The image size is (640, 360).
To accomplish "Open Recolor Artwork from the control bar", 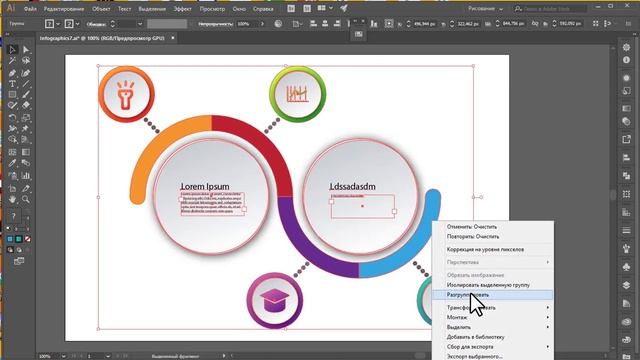I will coord(278,24).
